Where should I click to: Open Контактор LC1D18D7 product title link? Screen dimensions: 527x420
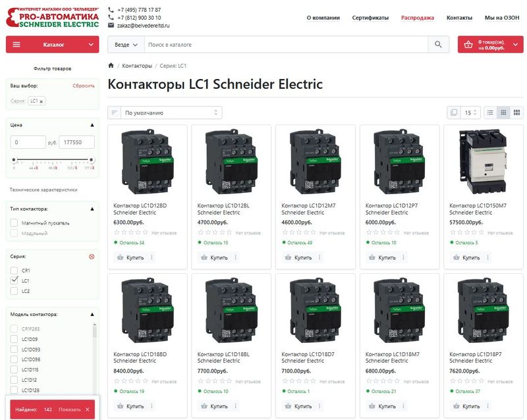click(x=308, y=357)
